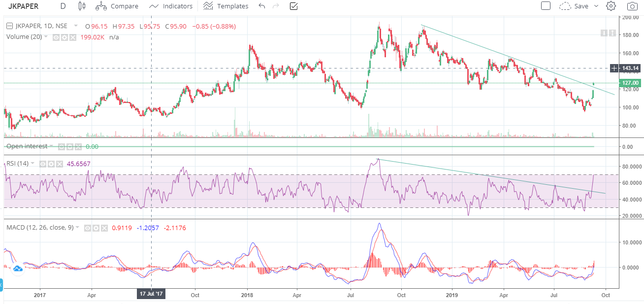
Task: Click the 127.00 price label on axis
Action: click(630, 83)
